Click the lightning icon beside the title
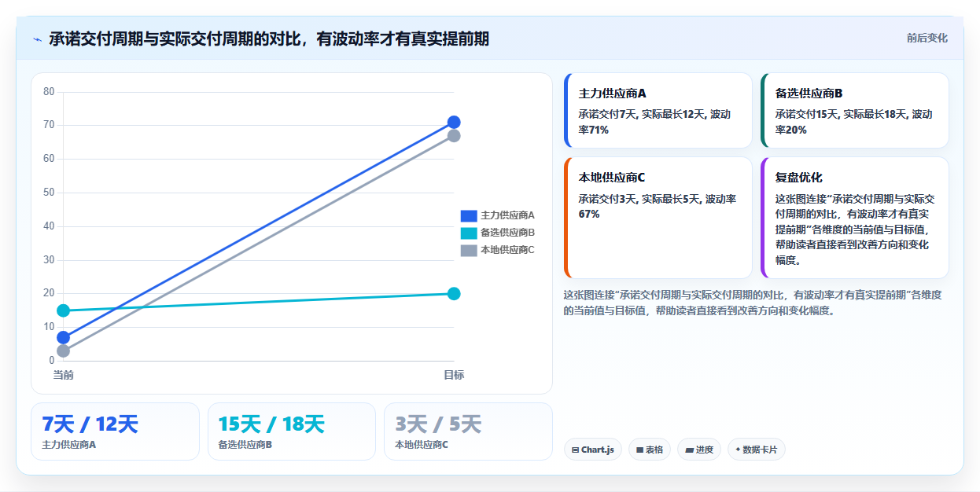The image size is (980, 492). [37, 39]
